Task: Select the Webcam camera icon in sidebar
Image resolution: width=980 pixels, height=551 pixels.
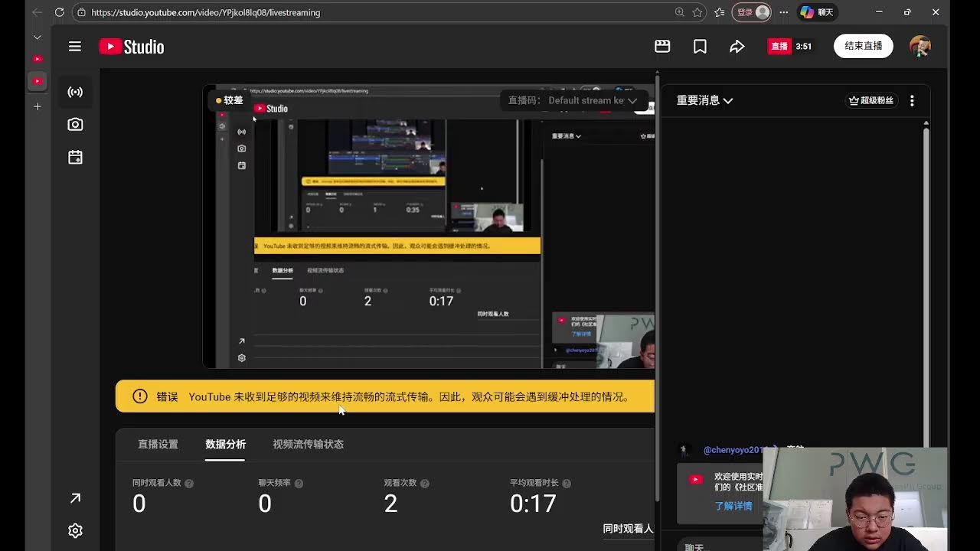Action: coord(75,124)
